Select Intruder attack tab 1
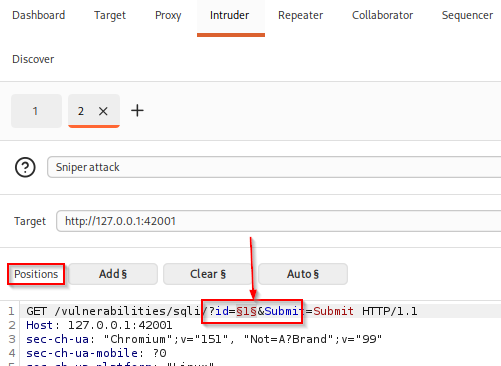The height and width of the screenshot is (366, 501). click(x=36, y=111)
